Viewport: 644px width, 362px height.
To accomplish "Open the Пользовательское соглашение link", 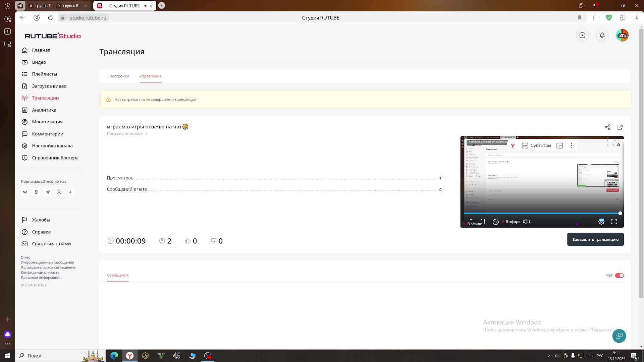I will tap(48, 267).
